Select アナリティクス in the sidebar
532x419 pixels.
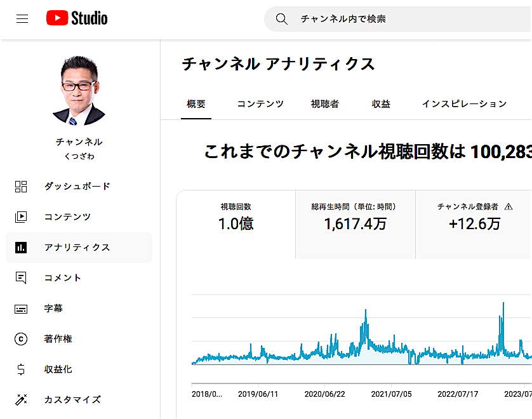point(79,248)
